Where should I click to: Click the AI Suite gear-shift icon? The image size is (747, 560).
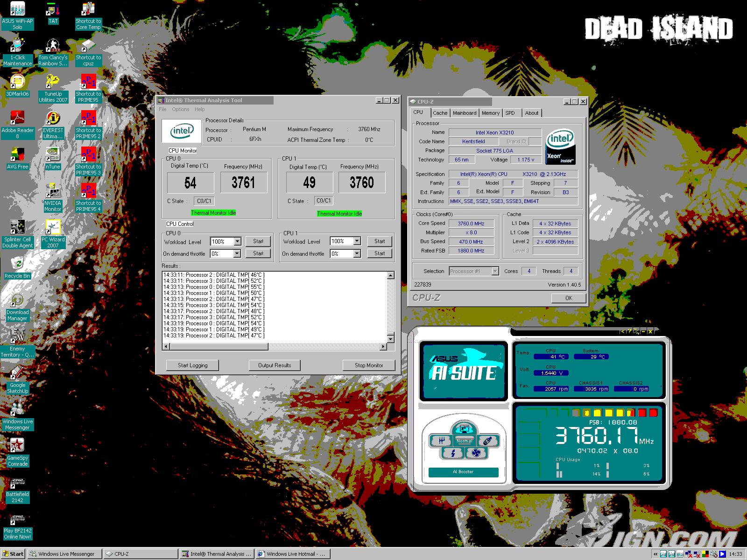[441, 440]
